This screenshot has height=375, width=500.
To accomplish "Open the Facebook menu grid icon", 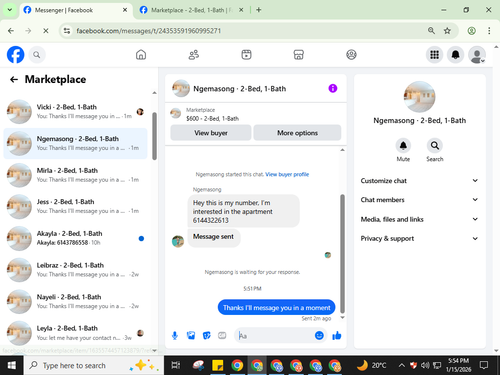I will pyautogui.click(x=434, y=55).
